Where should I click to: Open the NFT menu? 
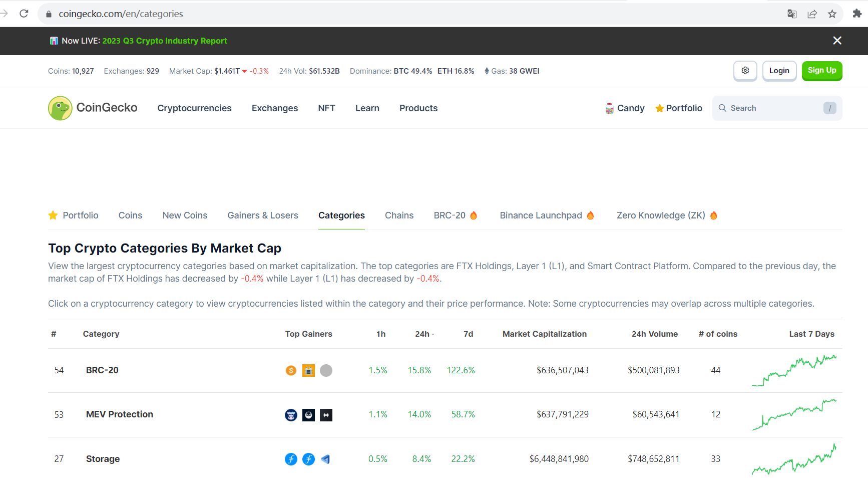(326, 108)
